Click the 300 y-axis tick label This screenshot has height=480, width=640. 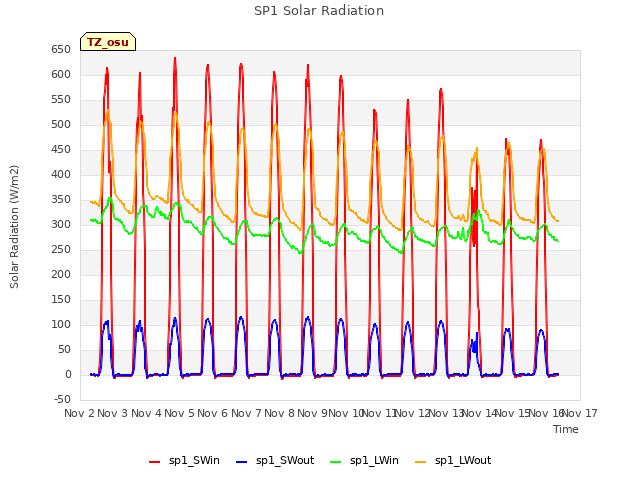pyautogui.click(x=61, y=225)
